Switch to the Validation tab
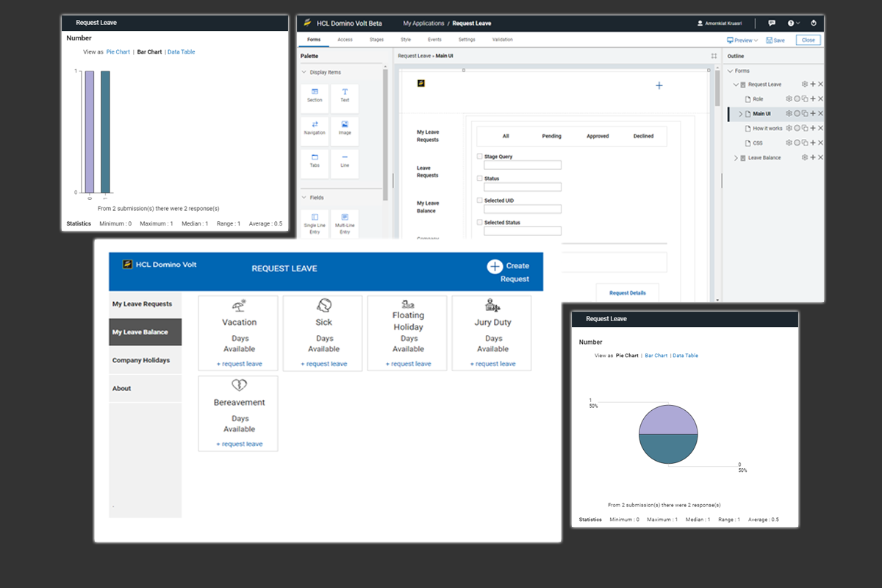This screenshot has height=588, width=882. click(502, 40)
